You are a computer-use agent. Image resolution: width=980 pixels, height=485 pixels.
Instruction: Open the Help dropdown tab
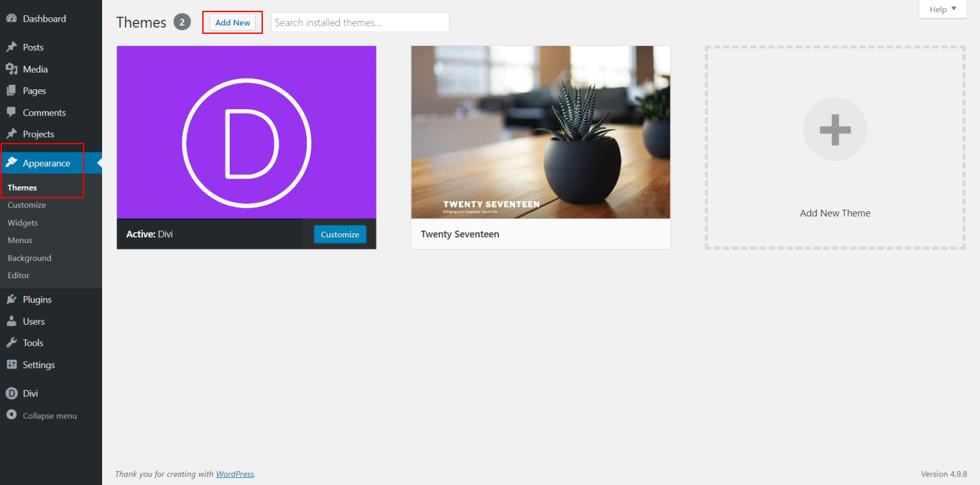click(x=942, y=9)
